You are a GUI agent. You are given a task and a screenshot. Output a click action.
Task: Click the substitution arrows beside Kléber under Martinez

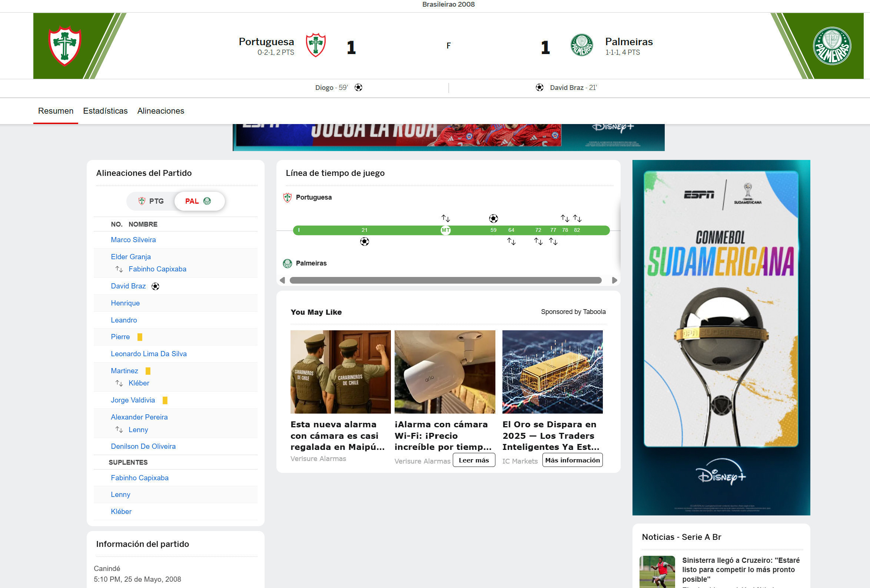pos(119,383)
